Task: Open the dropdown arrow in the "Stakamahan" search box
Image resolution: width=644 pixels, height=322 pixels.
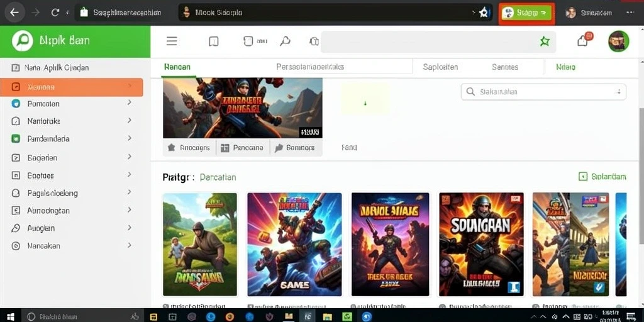Action: 619,92
